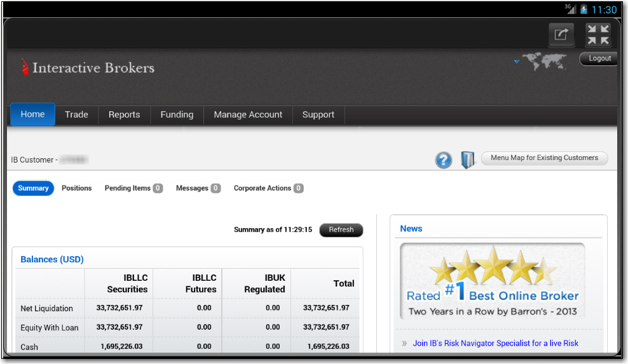Tap the 3G signal indicator
628x364 pixels.
tap(570, 9)
